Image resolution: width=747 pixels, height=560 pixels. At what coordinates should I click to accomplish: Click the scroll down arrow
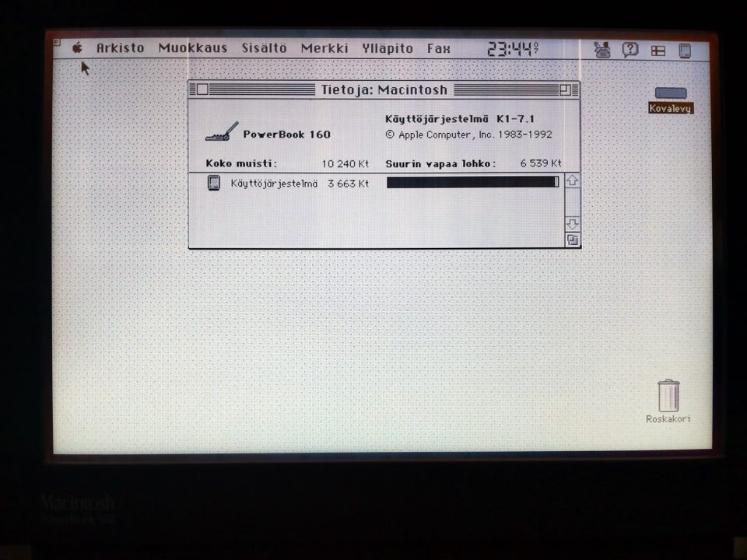[572, 224]
